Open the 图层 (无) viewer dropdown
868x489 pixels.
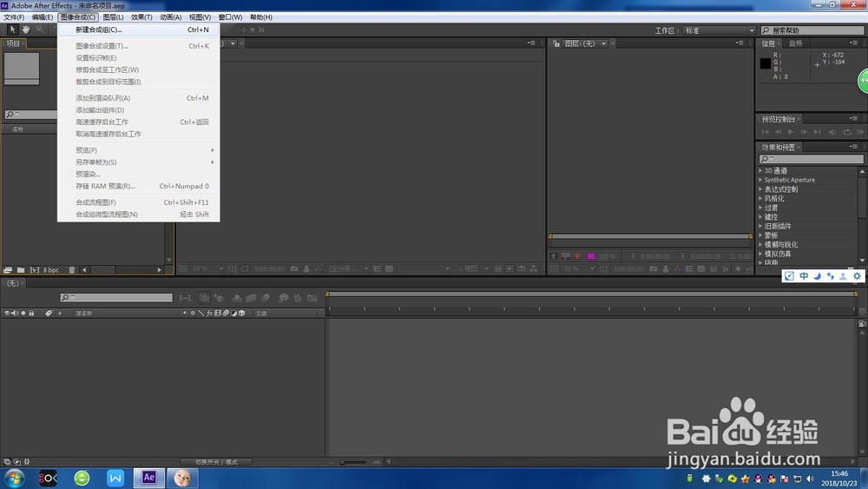pos(603,43)
